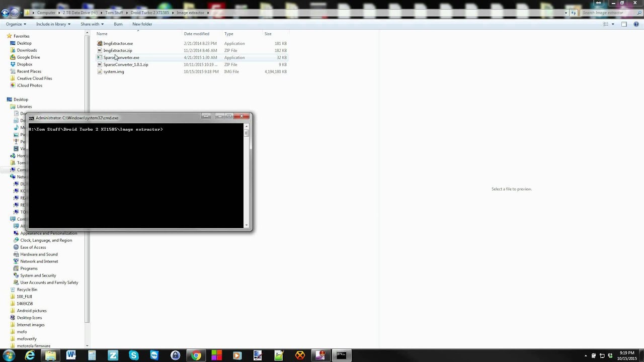Open the orange X taskbar app
The height and width of the screenshot is (362, 644).
click(300, 355)
